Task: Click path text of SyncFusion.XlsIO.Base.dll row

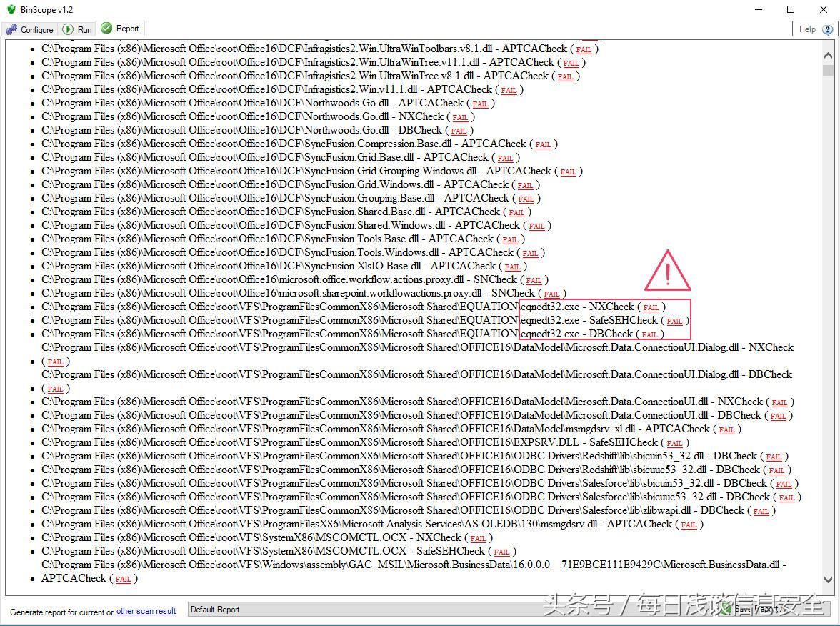Action: [269, 267]
